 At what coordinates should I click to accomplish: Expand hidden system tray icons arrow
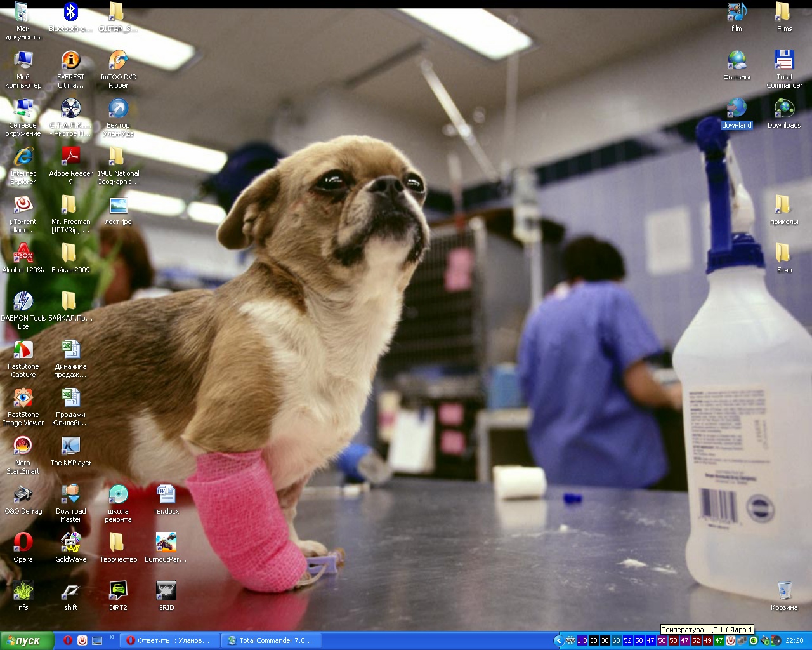(558, 640)
